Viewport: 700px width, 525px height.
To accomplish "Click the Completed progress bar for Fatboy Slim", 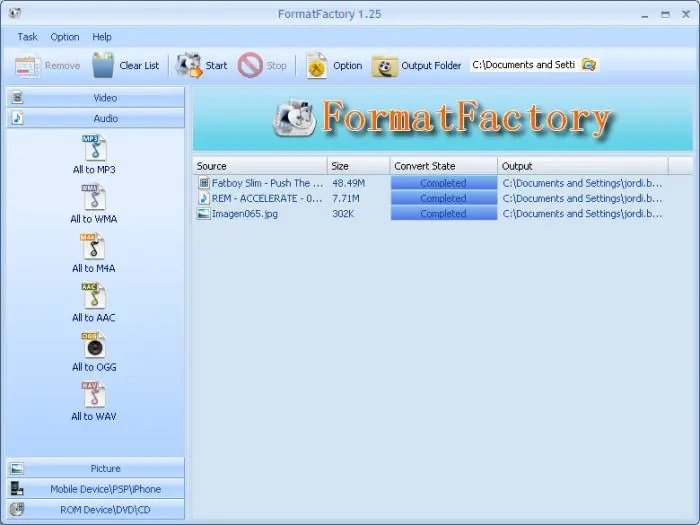I will (444, 183).
